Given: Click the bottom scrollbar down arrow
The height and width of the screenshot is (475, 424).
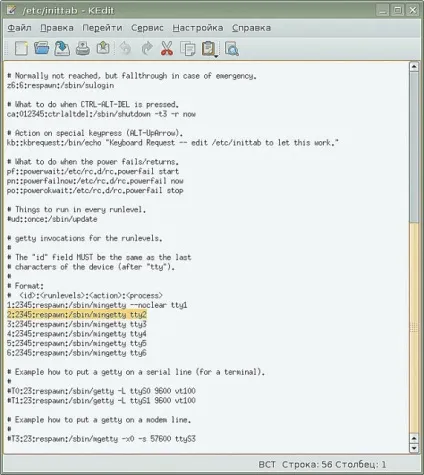Looking at the screenshot, I should pos(414,448).
